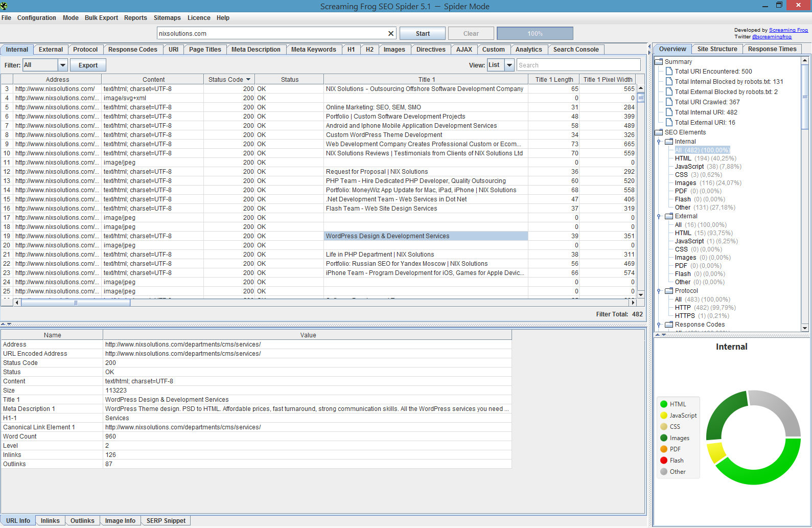Collapse the Protocol tree node
The image size is (812, 528).
click(x=659, y=291)
